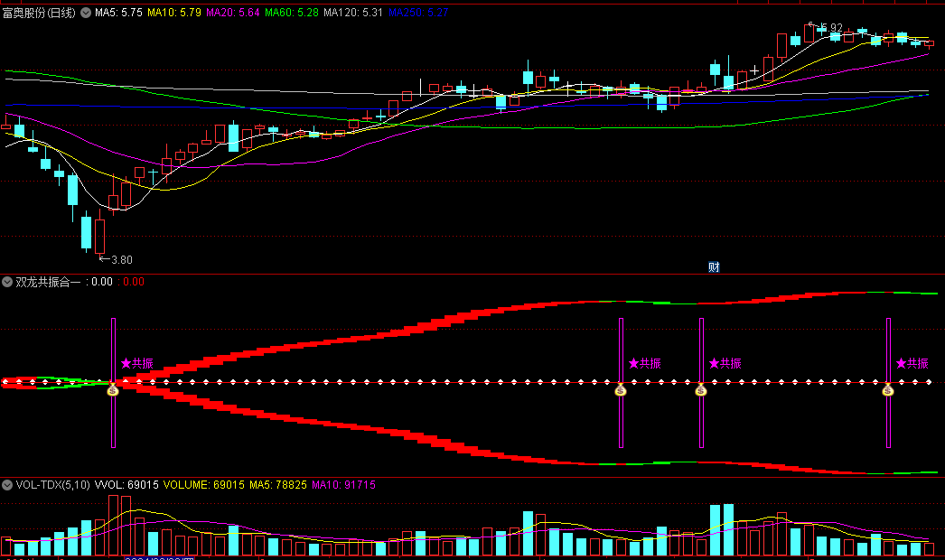
Task: Click the 双龙共振合一 indicator name
Action: tap(48, 282)
